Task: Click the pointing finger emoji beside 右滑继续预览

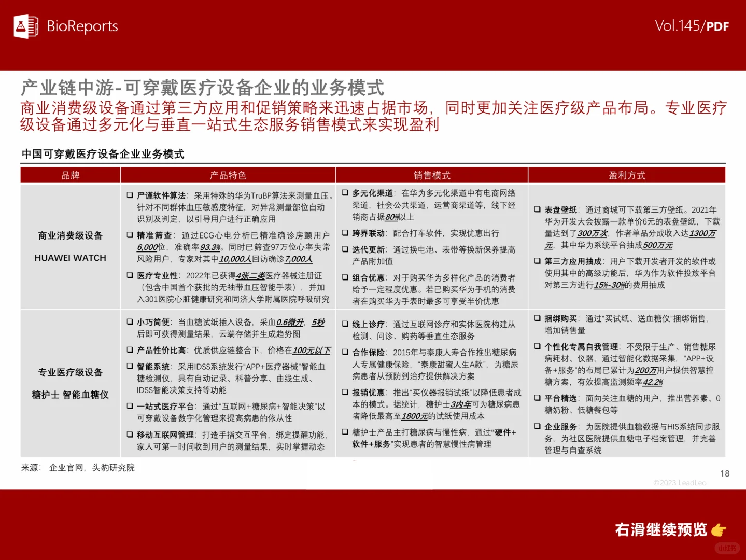Action: tap(720, 529)
